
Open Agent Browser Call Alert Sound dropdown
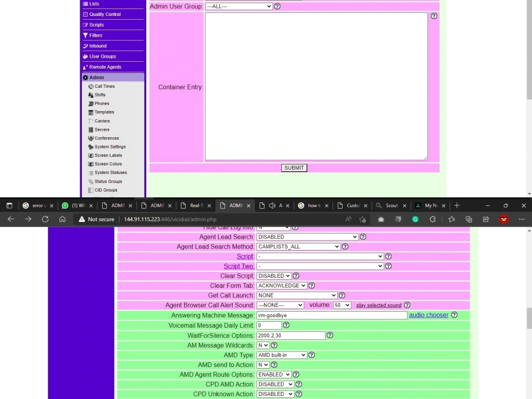pos(280,305)
